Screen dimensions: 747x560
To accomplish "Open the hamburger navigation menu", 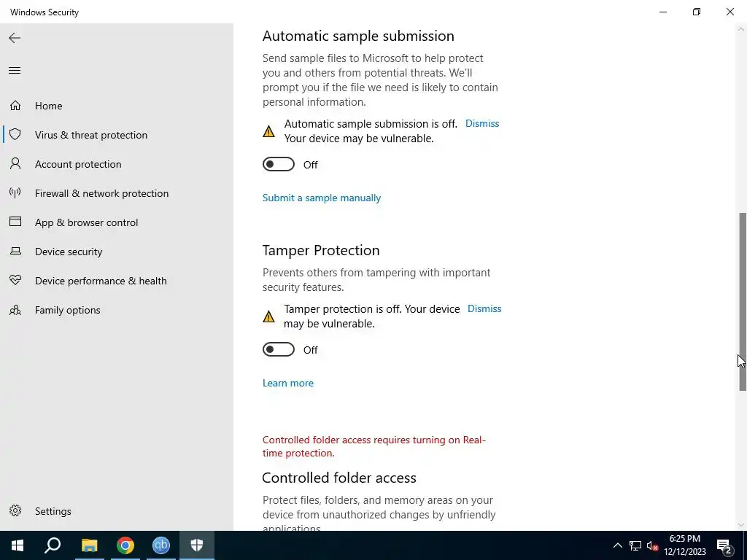I will click(15, 71).
